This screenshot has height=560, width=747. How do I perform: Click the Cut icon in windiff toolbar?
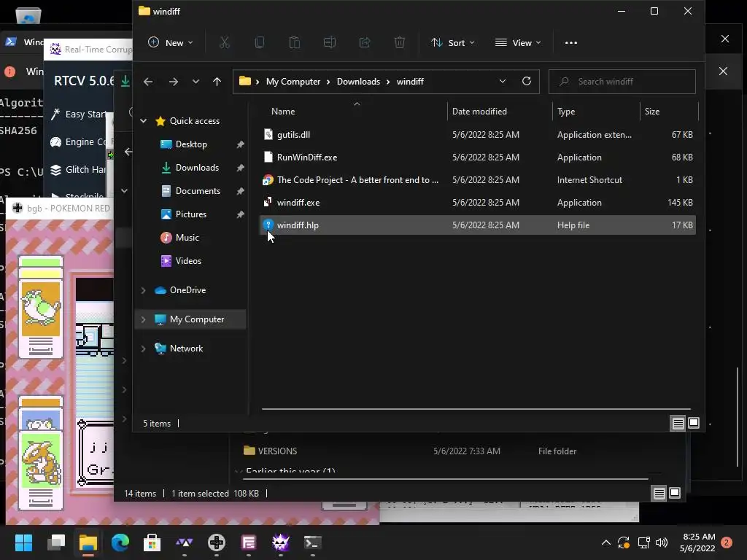pos(225,43)
